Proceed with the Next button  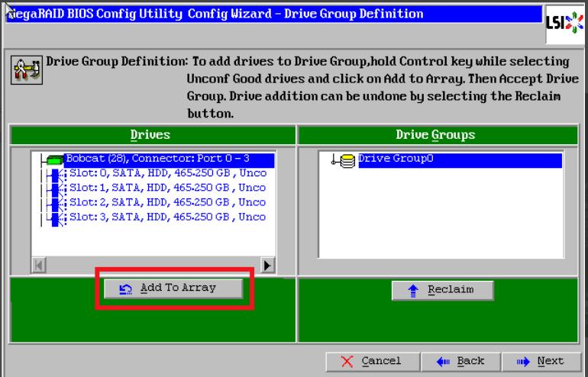point(541,361)
